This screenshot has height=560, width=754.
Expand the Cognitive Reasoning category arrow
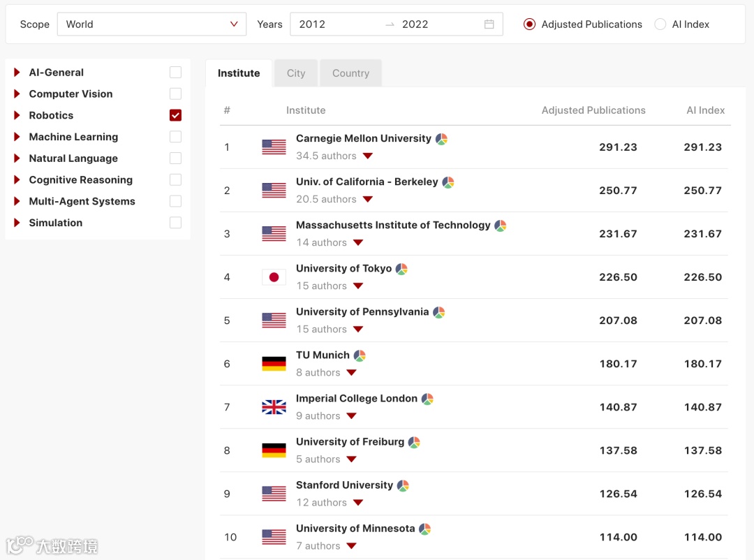coord(17,179)
